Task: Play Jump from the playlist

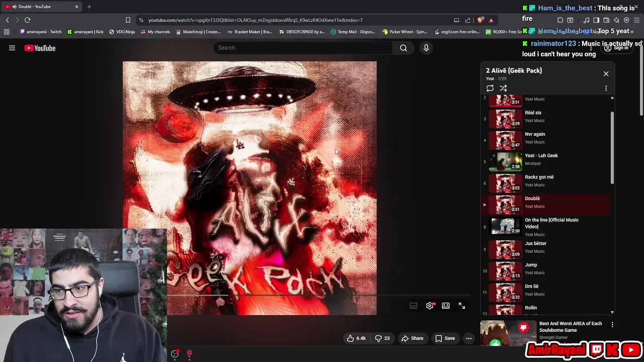Action: click(545, 271)
